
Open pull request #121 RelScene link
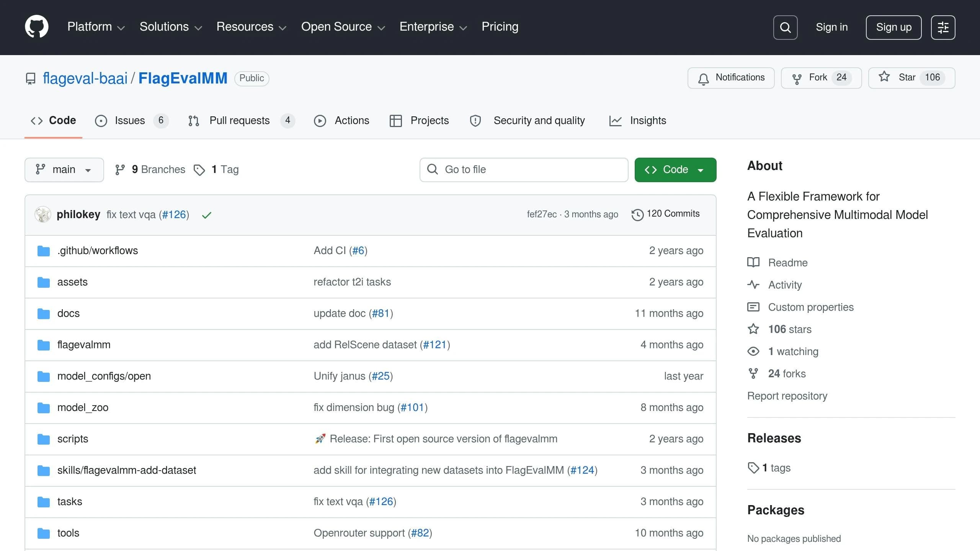434,345
